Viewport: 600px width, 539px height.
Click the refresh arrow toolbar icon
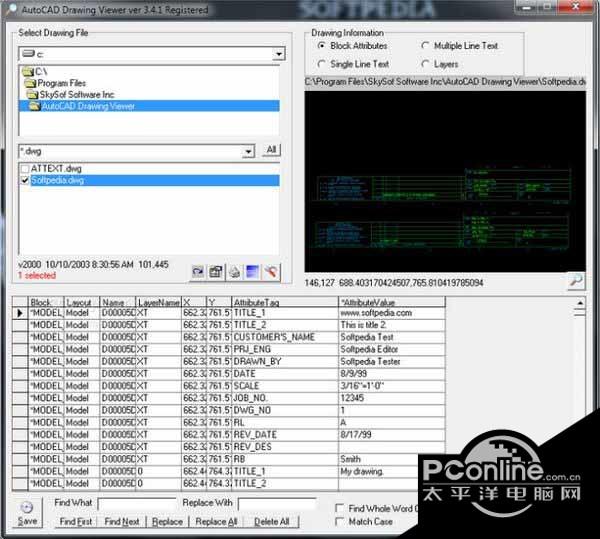tap(198, 272)
